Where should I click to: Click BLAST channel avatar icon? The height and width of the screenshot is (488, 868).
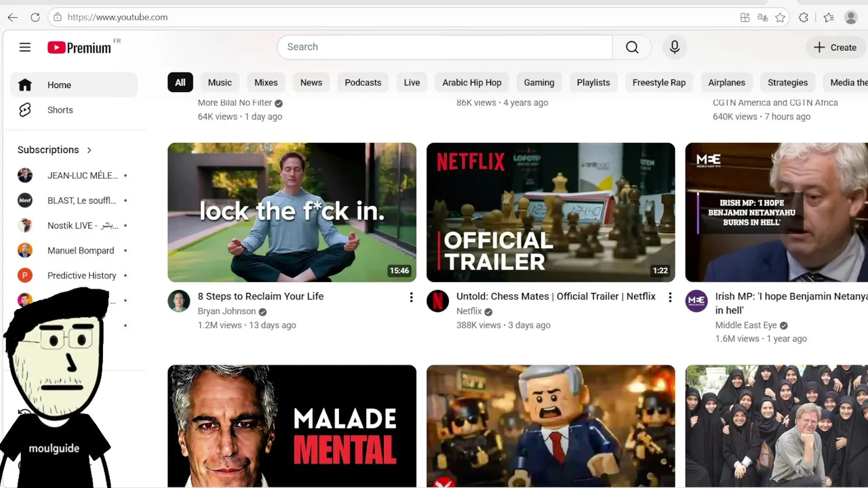pos(25,201)
